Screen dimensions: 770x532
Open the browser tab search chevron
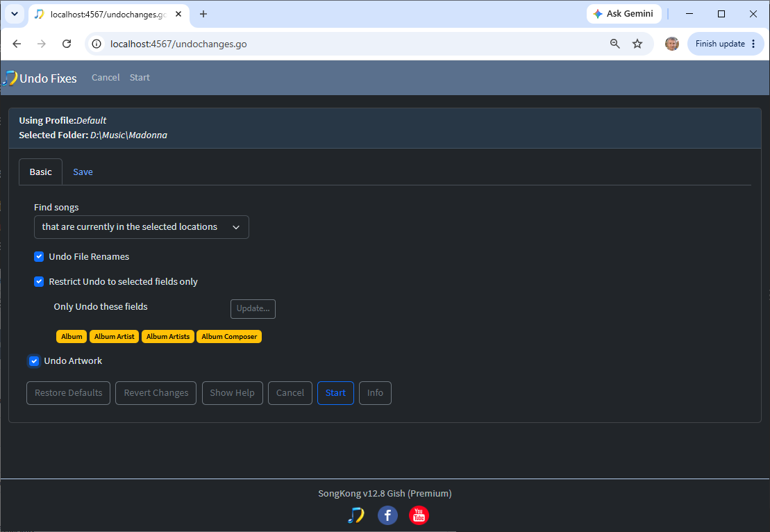click(15, 14)
